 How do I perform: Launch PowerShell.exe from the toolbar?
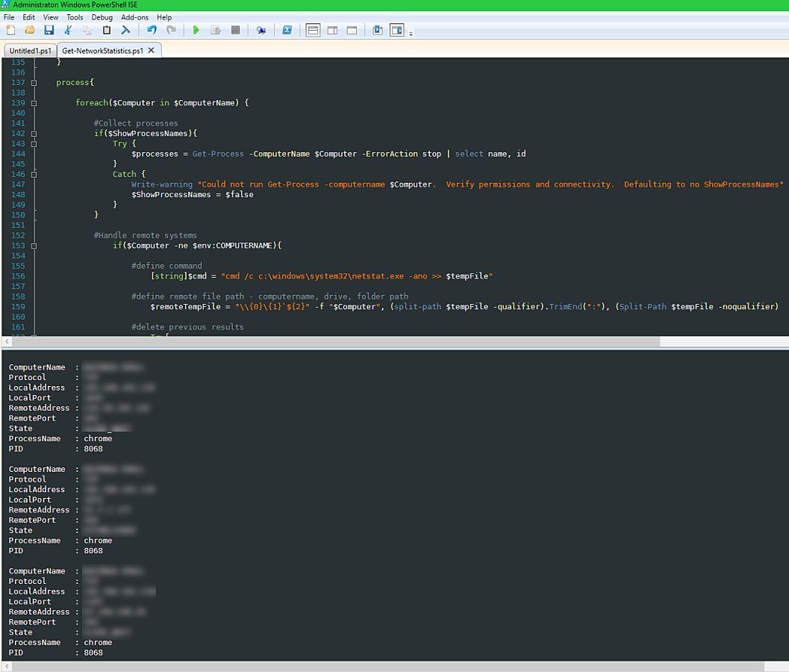pos(286,30)
